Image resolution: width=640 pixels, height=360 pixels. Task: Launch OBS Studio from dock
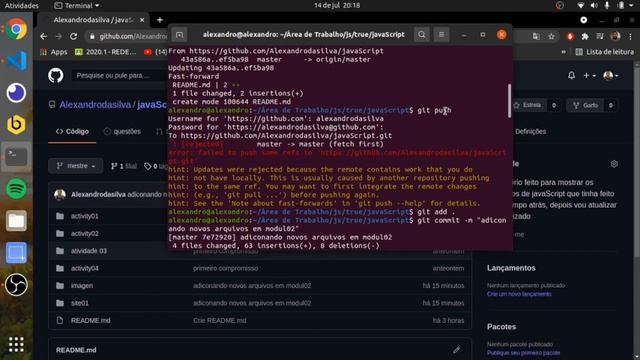click(16, 284)
